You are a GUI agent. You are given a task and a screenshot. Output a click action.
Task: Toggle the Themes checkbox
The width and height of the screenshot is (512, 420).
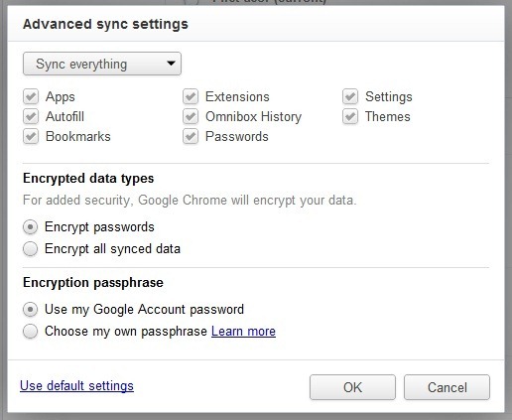coord(350,116)
